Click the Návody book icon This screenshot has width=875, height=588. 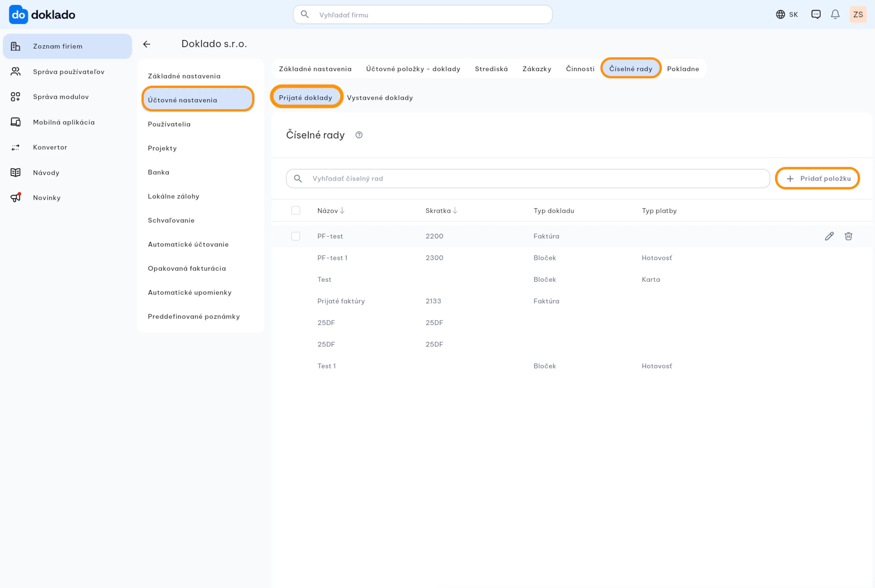tap(15, 172)
